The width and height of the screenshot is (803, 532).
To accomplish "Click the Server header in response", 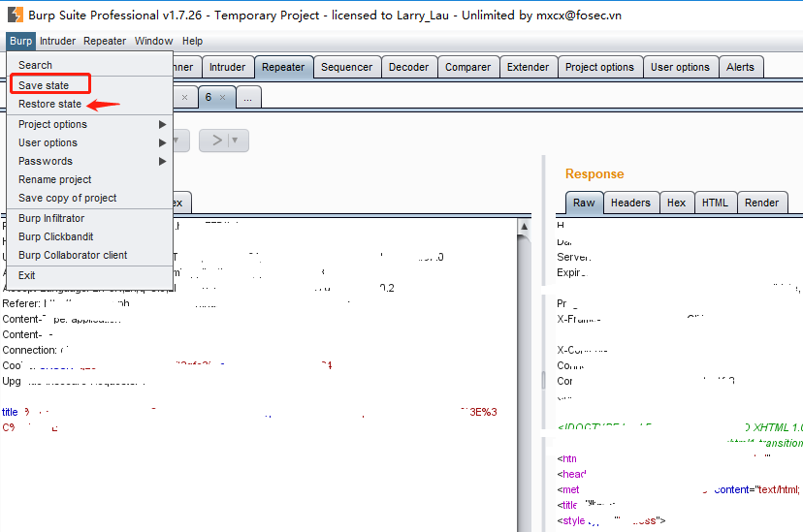I will 573,257.
